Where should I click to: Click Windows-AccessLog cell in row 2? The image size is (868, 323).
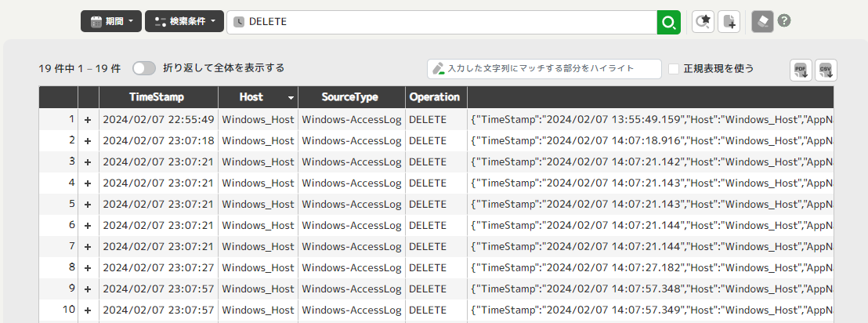coord(352,140)
